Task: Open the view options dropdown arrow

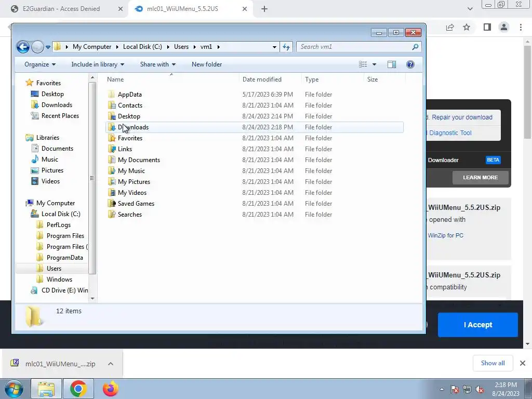Action: [x=374, y=64]
